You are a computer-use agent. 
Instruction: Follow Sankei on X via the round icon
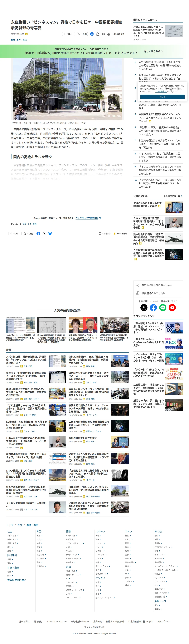[144, 307]
